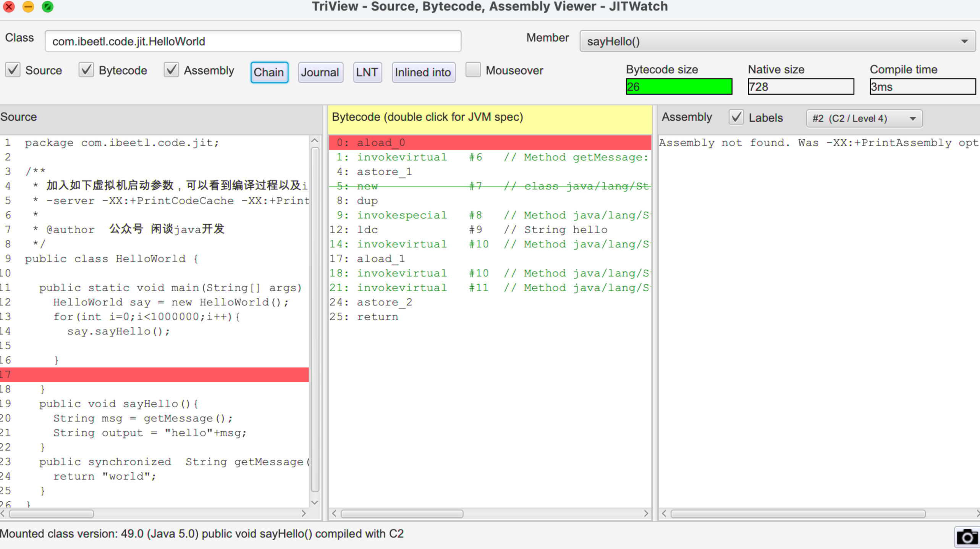Click source line 13 for loop
The height and width of the screenshot is (549, 980).
pyautogui.click(x=154, y=316)
